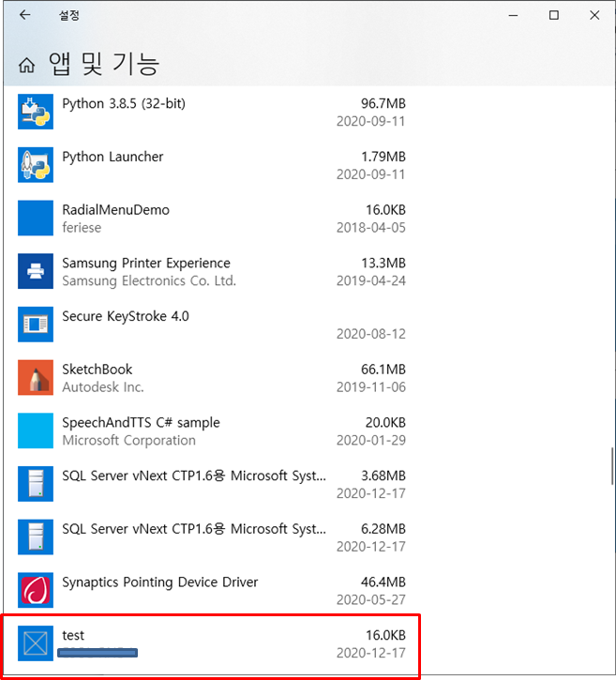
Task: Click the icon of the 3.68MB SQL Server entry
Action: click(36, 484)
